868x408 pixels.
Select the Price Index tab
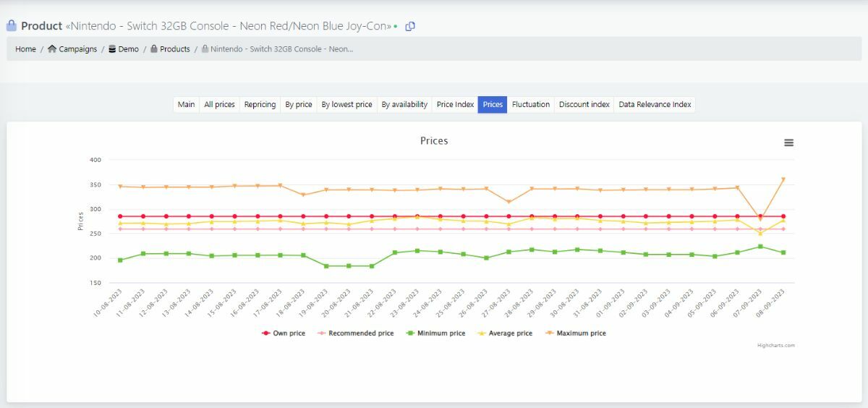point(455,105)
